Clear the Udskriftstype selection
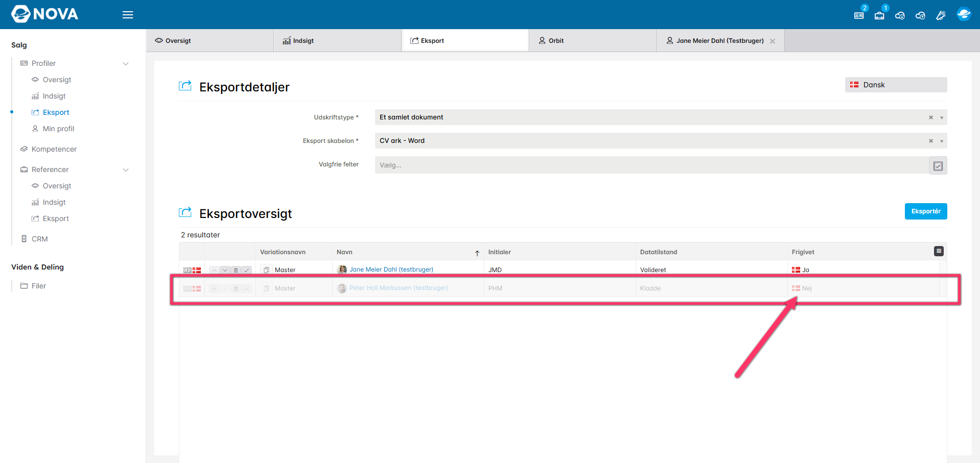Screen dimensions: 980x463 pyautogui.click(x=931, y=117)
